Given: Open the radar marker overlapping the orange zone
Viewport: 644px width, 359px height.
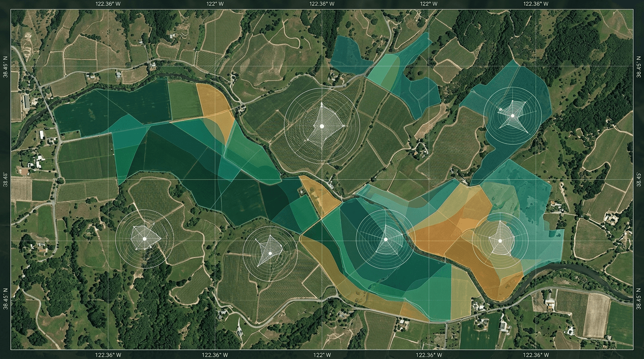Looking at the screenshot, I should [500, 241].
